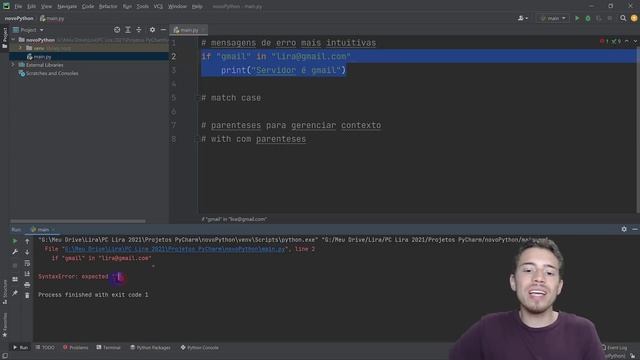Click the Up the stack trace arrow
This screenshot has width=640, height=360.
click(27, 241)
